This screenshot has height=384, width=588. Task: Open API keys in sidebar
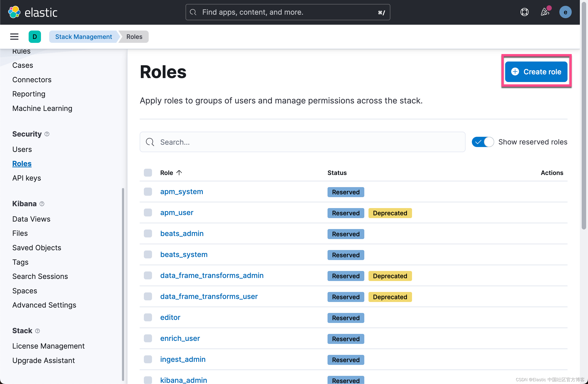click(27, 178)
